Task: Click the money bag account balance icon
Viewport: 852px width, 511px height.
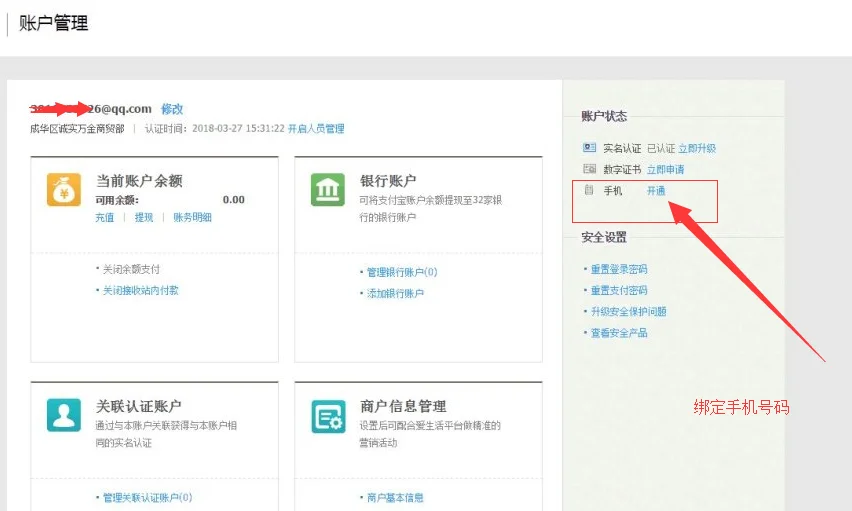Action: coord(64,190)
